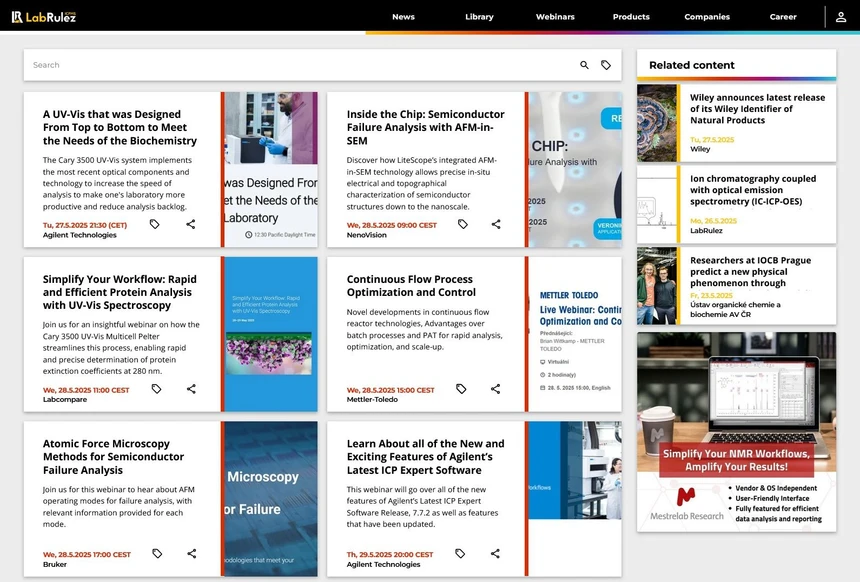Click the 'Related content' heading
This screenshot has height=582, width=860.
[x=692, y=65]
